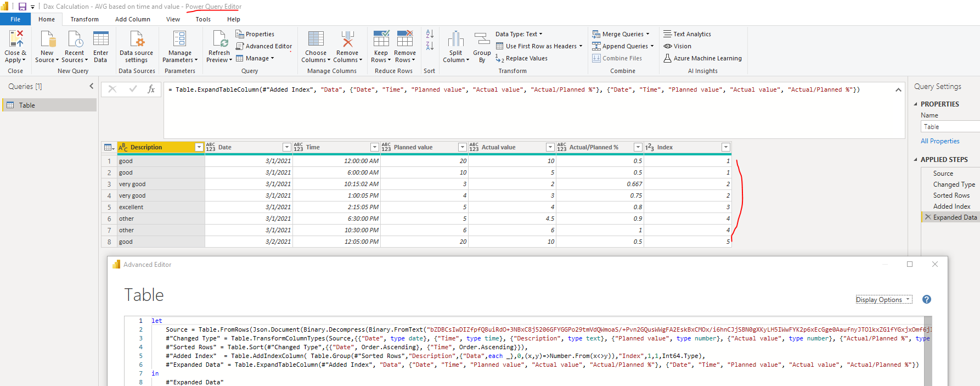
Task: Confirm the formula with the checkmark icon
Action: 133,89
